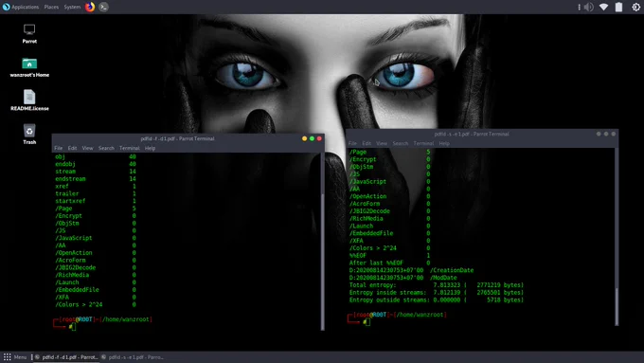Click the app grid icon in bottom panel
Screen dimensions: 644x363
pos(7,357)
